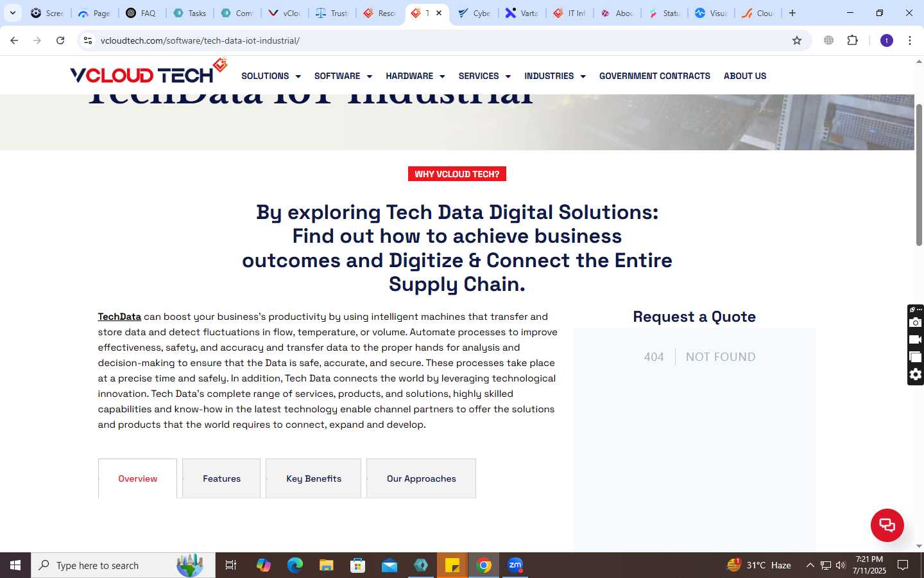Open the Mail app from taskbar

(x=389, y=565)
